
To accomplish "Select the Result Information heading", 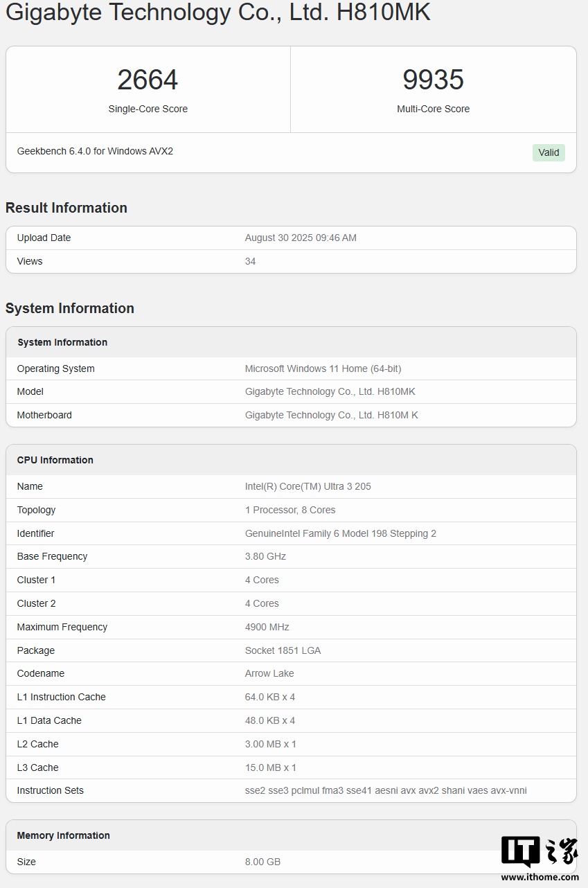I will [66, 208].
